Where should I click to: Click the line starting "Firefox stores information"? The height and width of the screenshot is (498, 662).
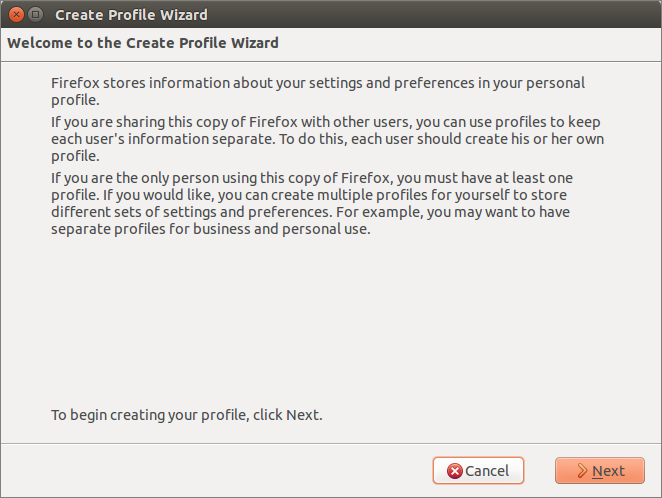point(318,83)
